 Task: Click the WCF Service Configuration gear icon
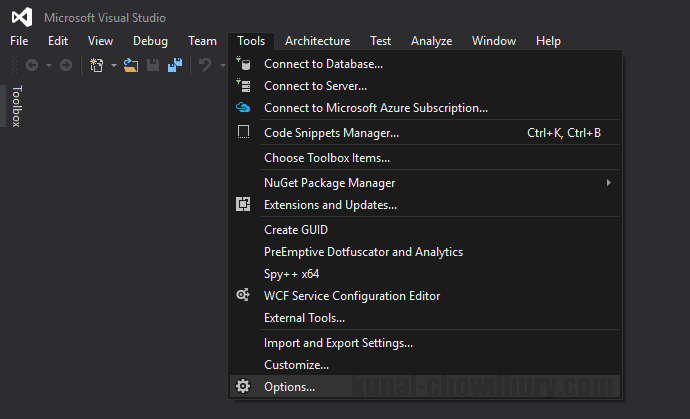pos(243,296)
